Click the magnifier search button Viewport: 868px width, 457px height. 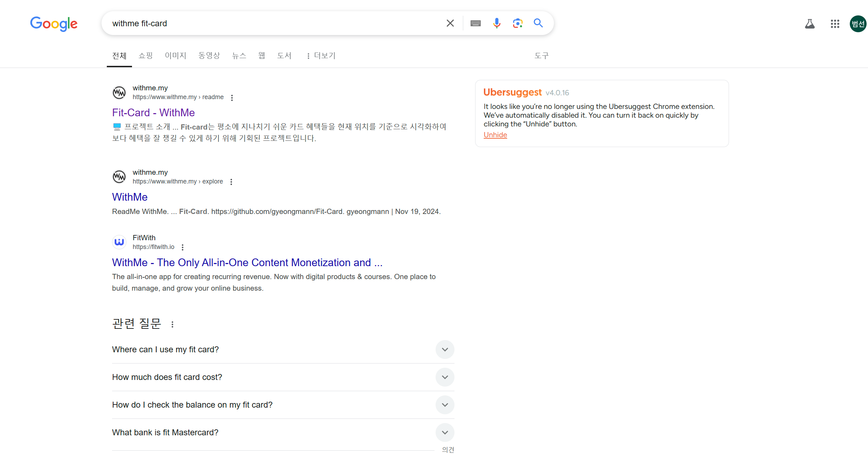[x=538, y=23]
